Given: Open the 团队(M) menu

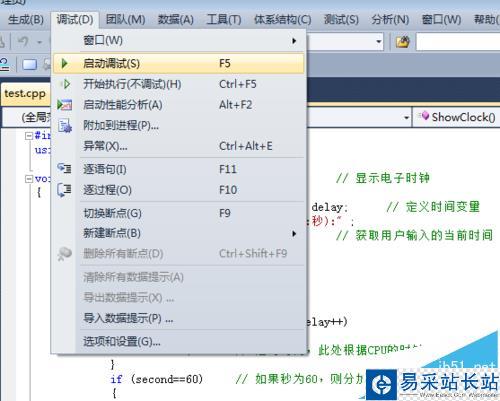Looking at the screenshot, I should [x=125, y=19].
